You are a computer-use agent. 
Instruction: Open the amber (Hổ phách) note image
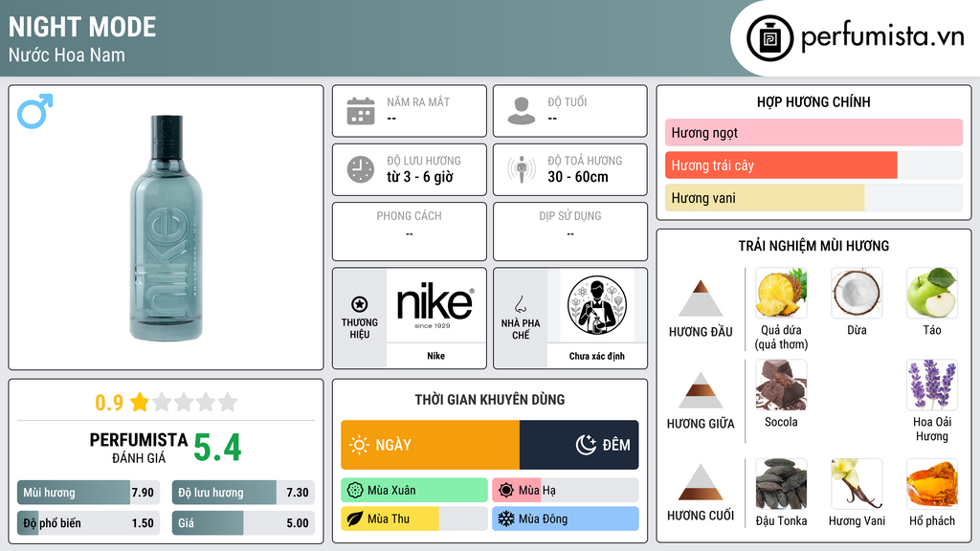[932, 484]
